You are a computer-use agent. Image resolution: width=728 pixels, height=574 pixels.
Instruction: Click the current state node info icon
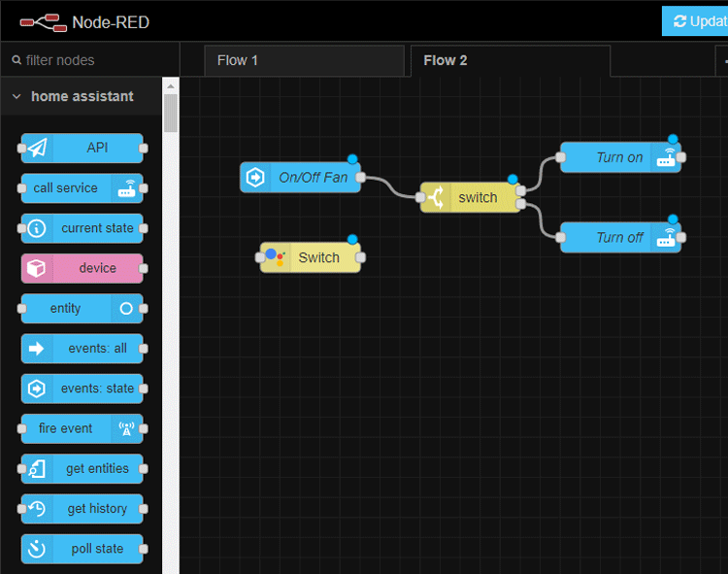click(x=37, y=228)
